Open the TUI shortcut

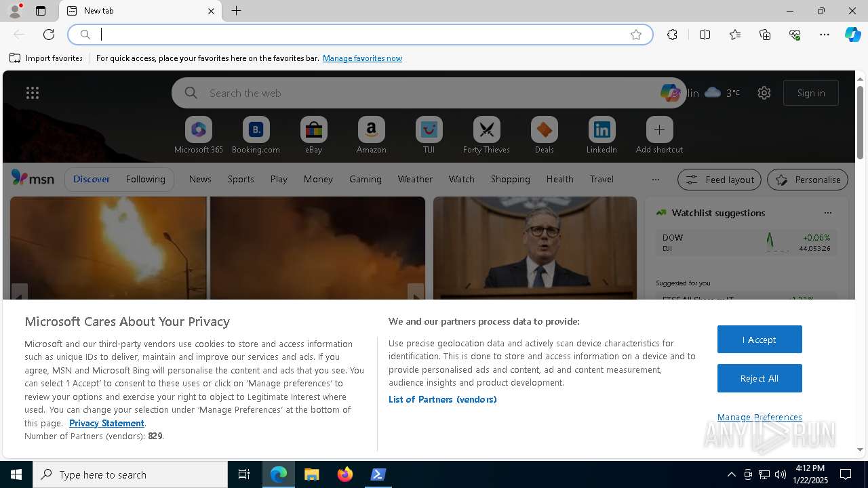[x=429, y=136]
